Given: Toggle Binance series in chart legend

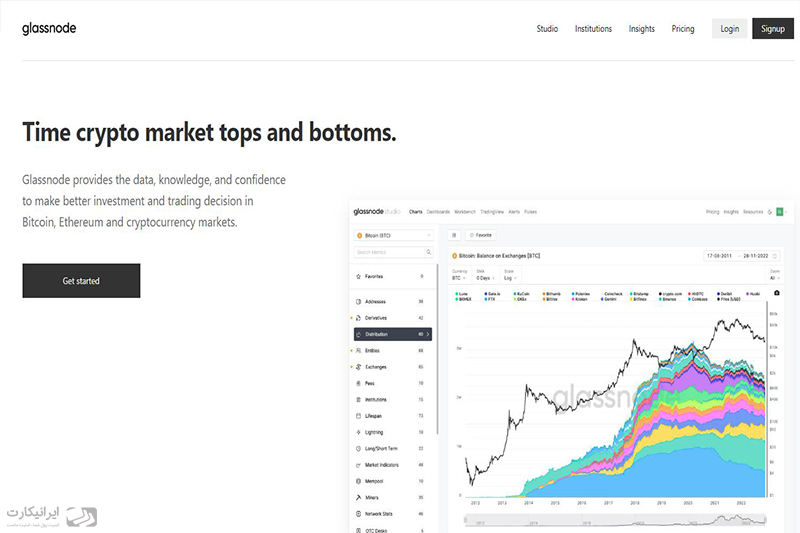Looking at the screenshot, I should [667, 299].
